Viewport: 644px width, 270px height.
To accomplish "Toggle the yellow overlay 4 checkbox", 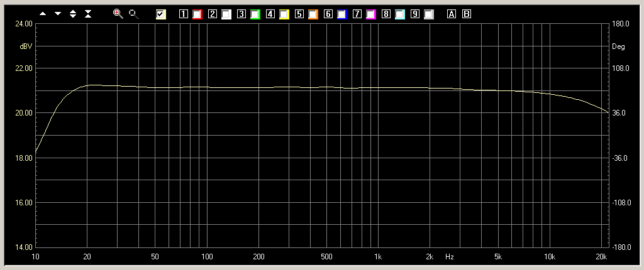I will click(x=284, y=14).
